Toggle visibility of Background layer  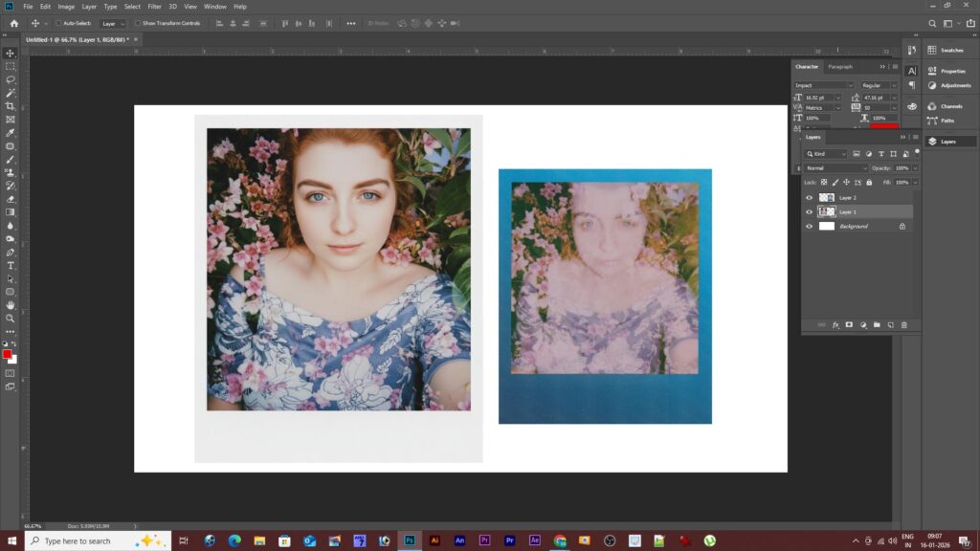pyautogui.click(x=810, y=227)
